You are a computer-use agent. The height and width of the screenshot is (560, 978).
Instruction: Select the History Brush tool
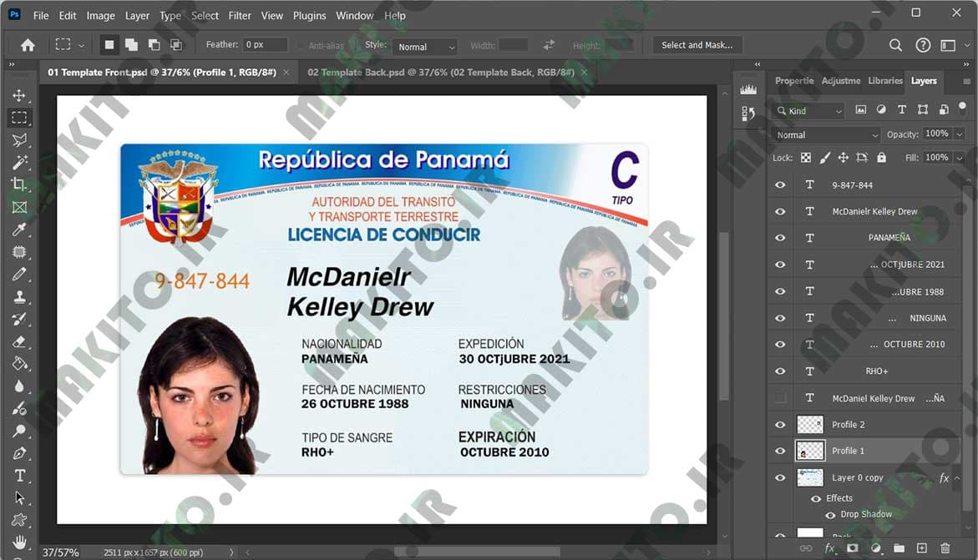point(19,320)
